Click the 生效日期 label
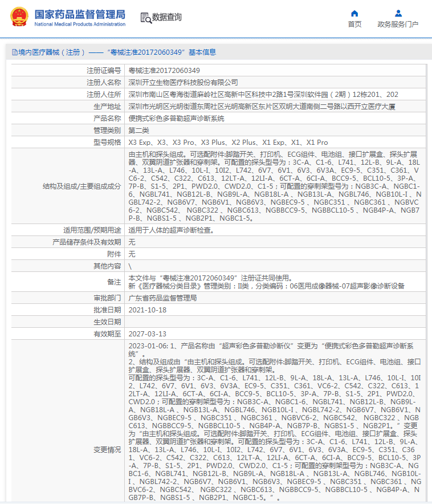Image resolution: width=432 pixels, height=504 pixels. click(107, 322)
